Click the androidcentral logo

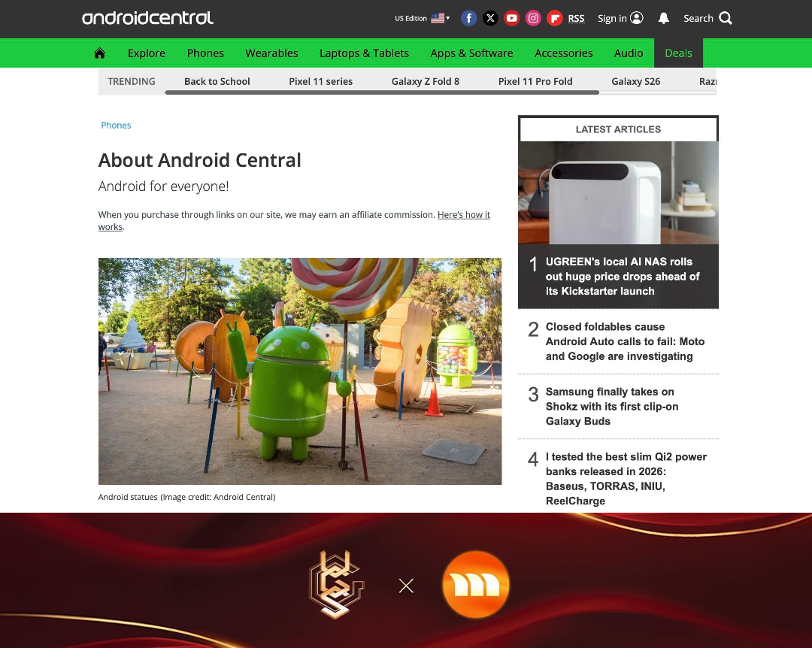point(147,18)
